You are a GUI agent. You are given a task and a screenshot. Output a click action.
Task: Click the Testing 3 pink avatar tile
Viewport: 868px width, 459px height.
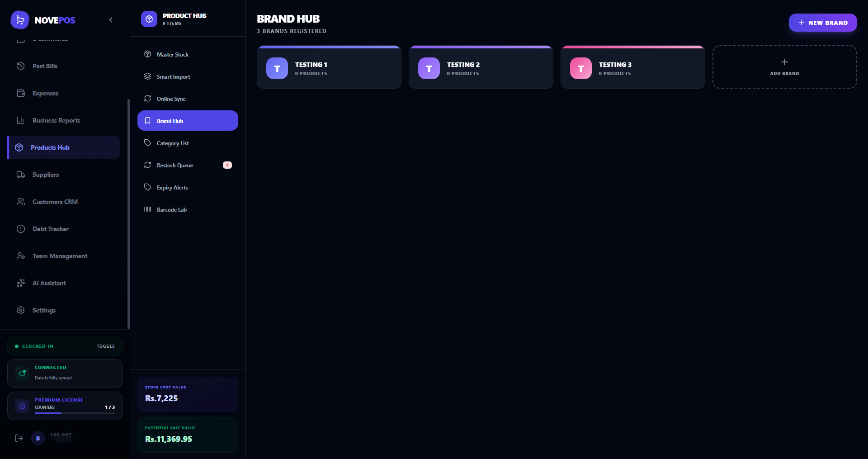pyautogui.click(x=581, y=68)
